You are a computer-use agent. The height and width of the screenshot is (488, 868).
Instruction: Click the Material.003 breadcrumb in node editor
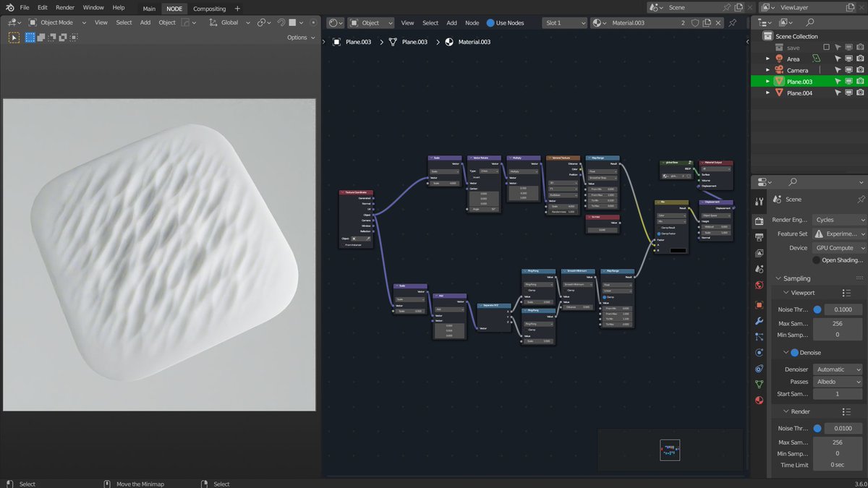(467, 42)
